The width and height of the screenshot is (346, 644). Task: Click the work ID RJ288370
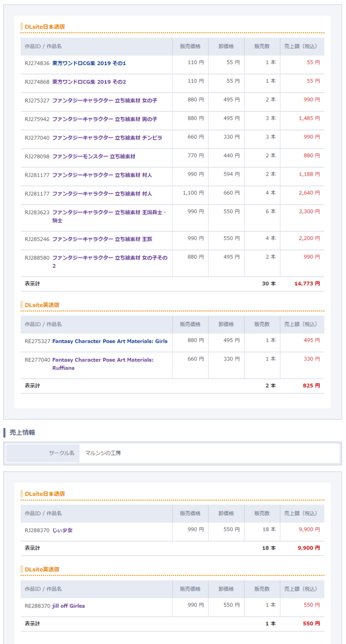coord(37,530)
